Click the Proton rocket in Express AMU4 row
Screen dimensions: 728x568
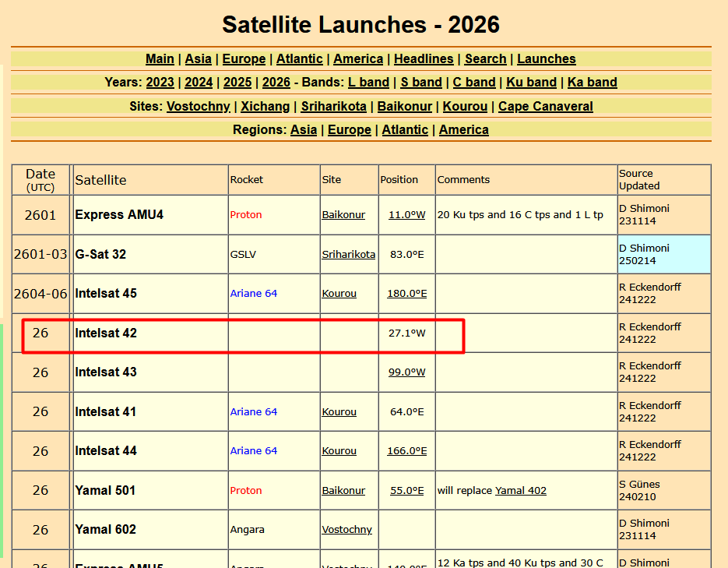[246, 214]
